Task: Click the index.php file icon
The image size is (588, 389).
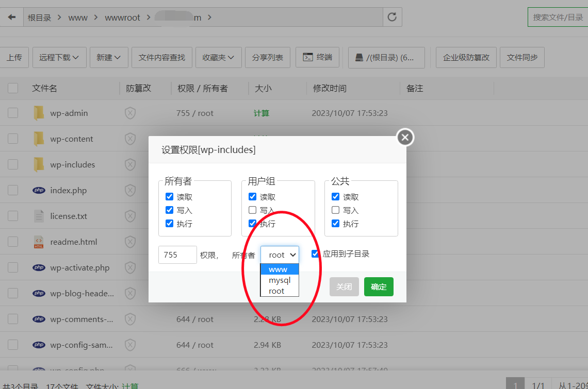Action: (39, 190)
